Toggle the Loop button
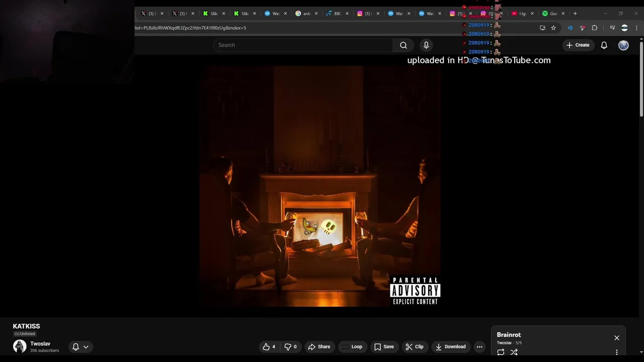 click(x=352, y=346)
